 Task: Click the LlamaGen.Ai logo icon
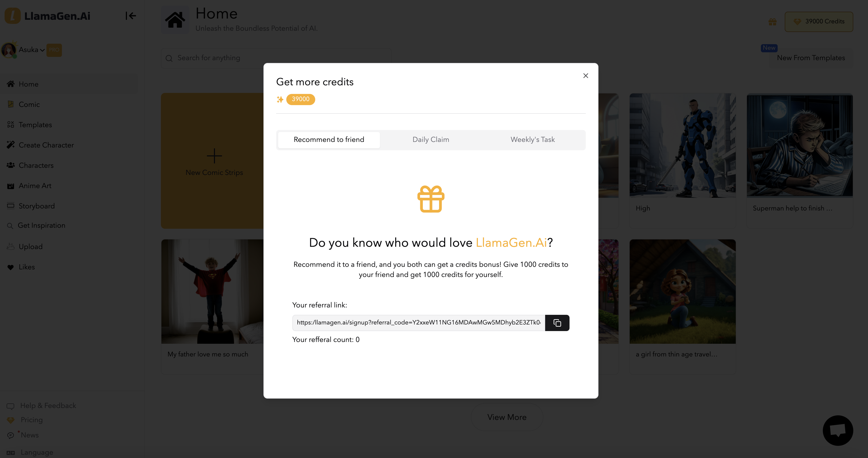pos(13,16)
